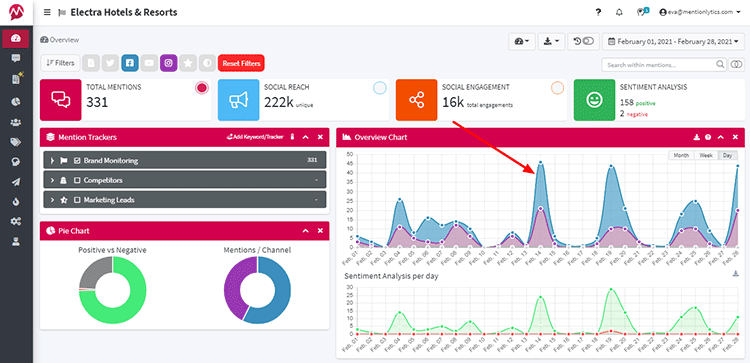Open the person account sidebar icon

16,242
